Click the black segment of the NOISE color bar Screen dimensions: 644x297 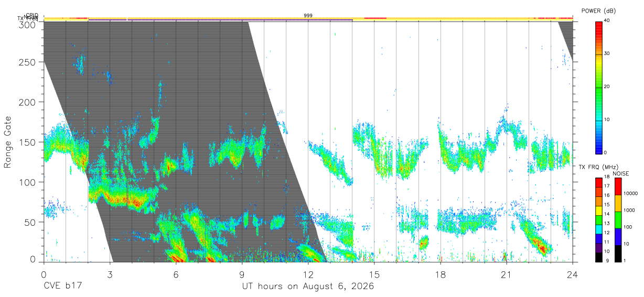tap(618, 254)
